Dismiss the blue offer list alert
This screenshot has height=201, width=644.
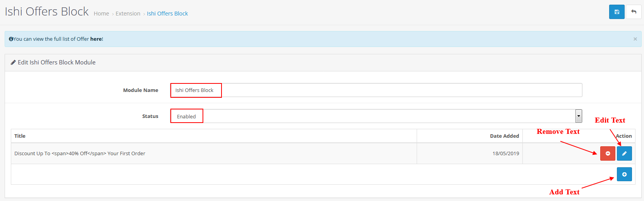pos(635,39)
